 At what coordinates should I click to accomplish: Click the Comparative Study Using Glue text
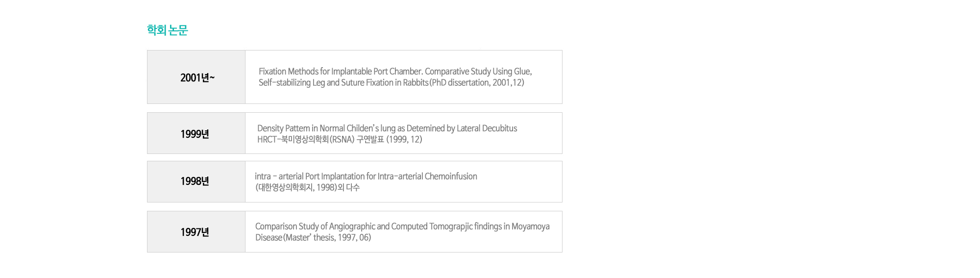click(478, 72)
